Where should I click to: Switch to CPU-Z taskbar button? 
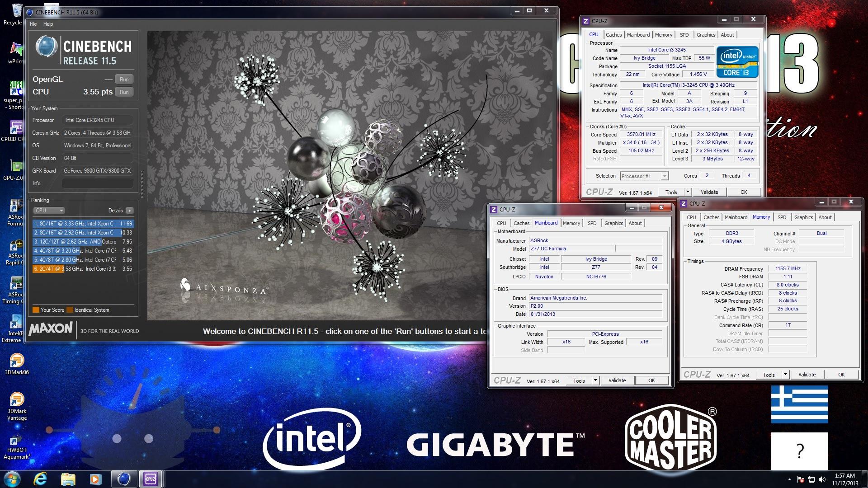click(x=151, y=479)
